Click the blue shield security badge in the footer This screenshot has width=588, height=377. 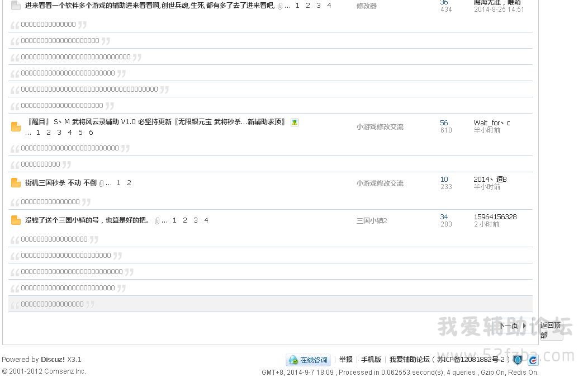pyautogui.click(x=518, y=360)
